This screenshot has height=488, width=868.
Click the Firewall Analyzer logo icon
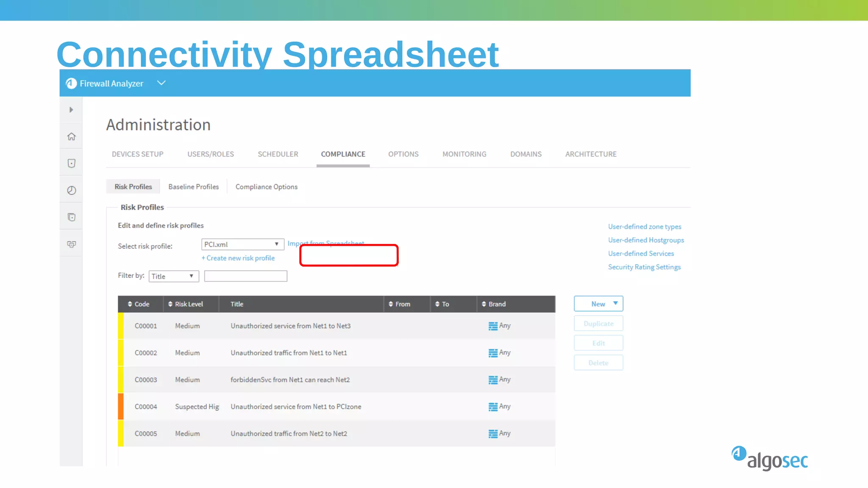(x=71, y=83)
